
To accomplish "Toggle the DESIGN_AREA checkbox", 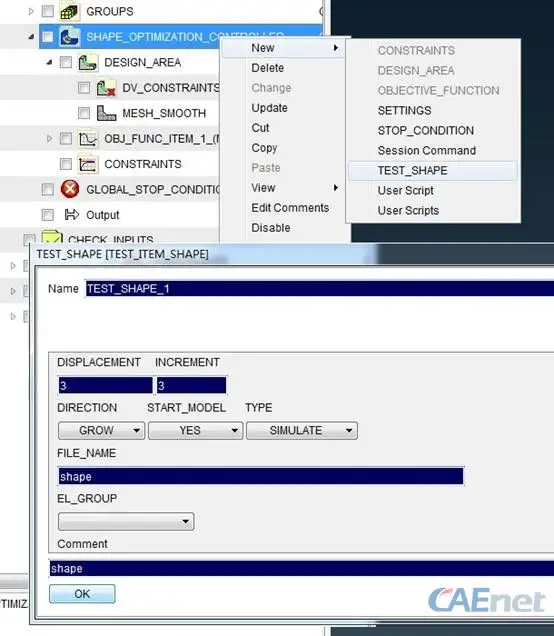I will pos(66,62).
